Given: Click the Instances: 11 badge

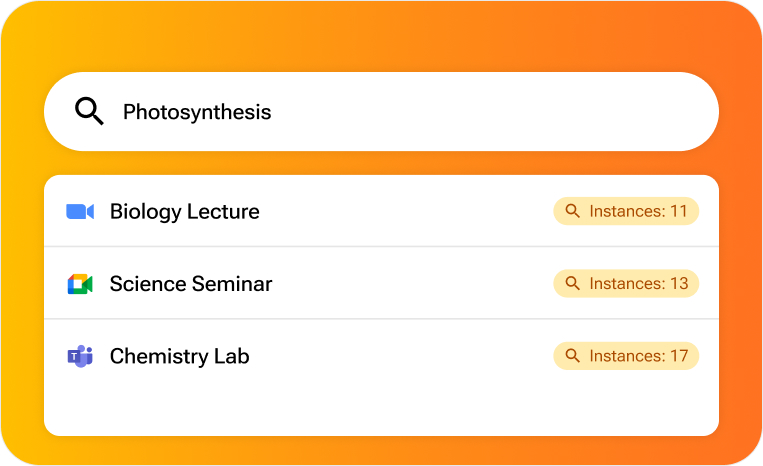Looking at the screenshot, I should point(626,211).
